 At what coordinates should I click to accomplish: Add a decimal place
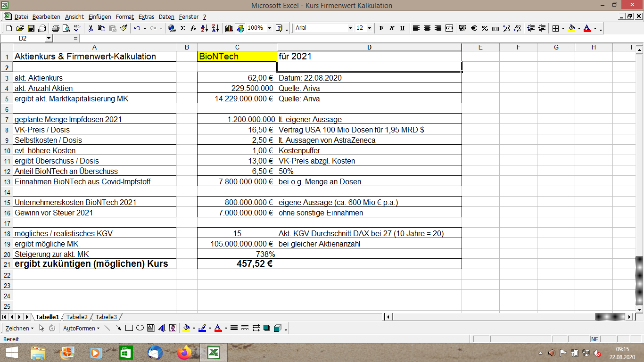tap(507, 28)
